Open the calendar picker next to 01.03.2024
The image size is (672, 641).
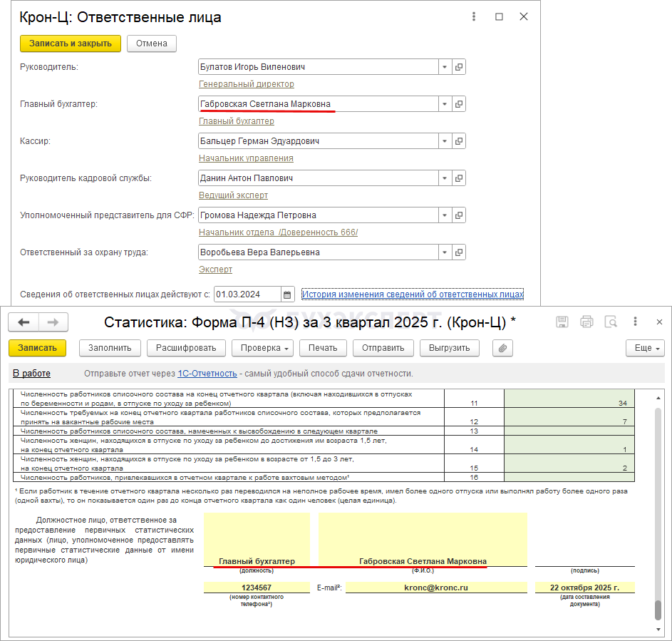[x=287, y=294]
